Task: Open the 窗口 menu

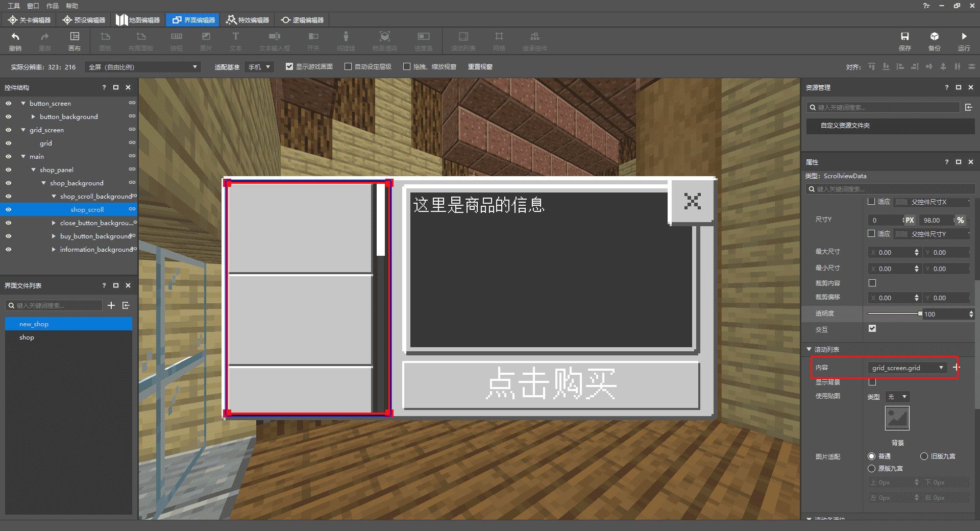Action: coord(33,6)
